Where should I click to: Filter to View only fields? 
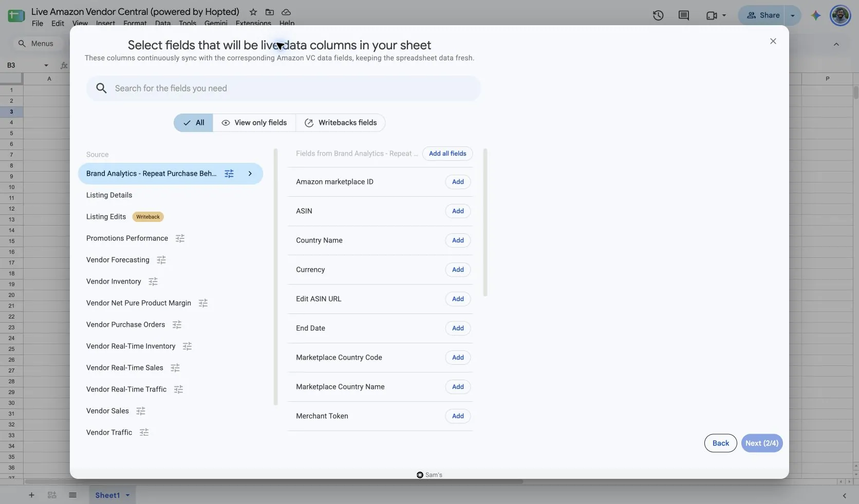pos(254,123)
